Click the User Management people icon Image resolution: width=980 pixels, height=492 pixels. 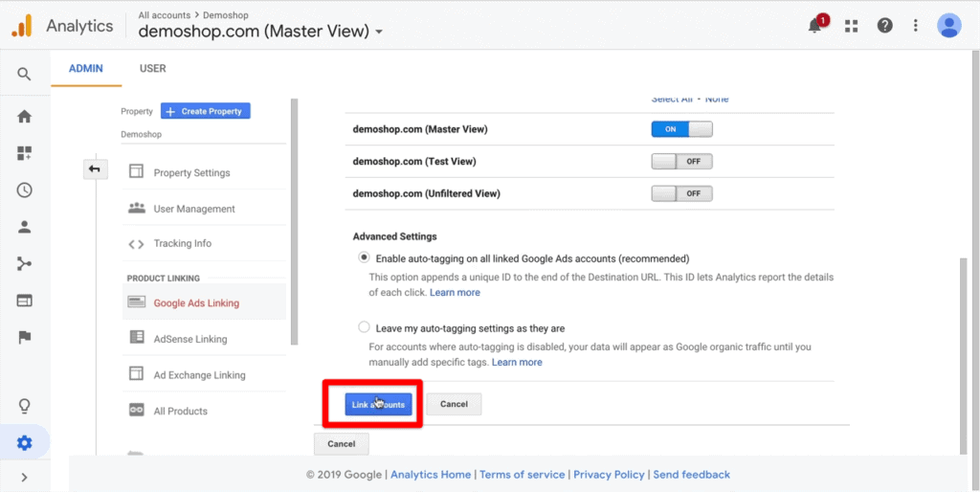[x=136, y=208]
